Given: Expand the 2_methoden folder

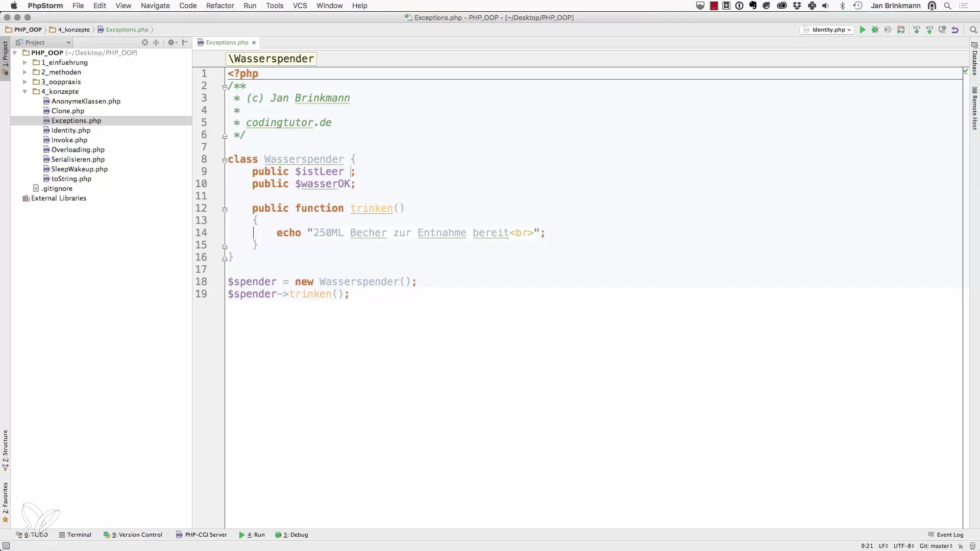Looking at the screenshot, I should (x=24, y=72).
